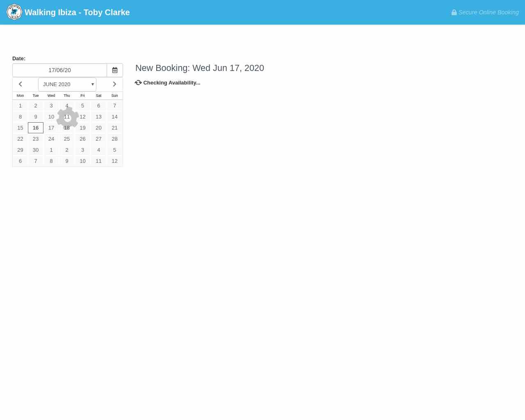Select June 1 in the calendar

pyautogui.click(x=20, y=106)
